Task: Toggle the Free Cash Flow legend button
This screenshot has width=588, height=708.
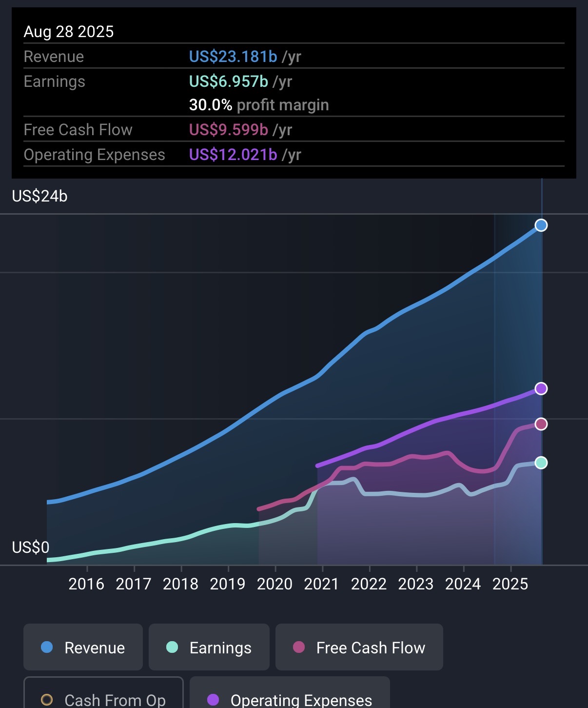Action: click(359, 647)
